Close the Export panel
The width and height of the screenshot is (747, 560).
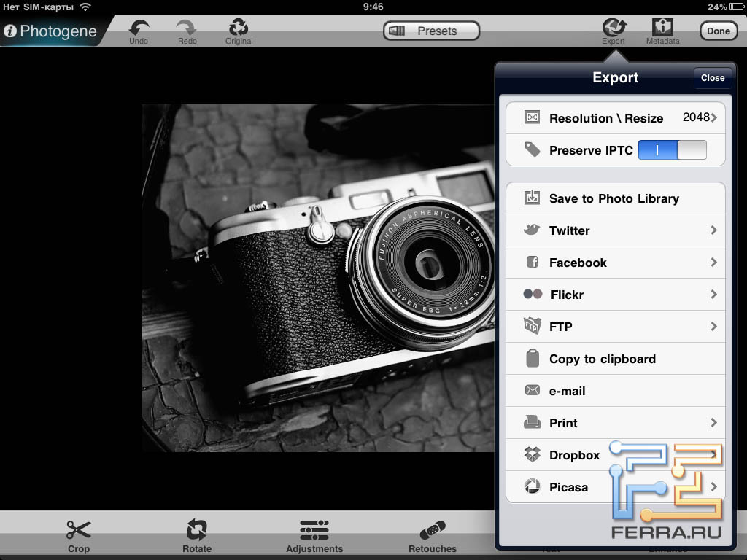point(712,78)
